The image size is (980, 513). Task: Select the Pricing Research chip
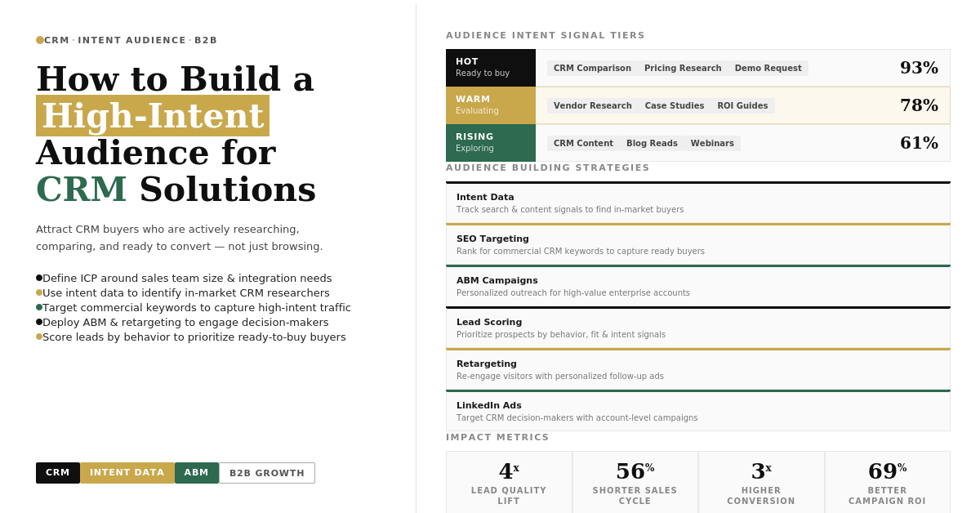683,69
